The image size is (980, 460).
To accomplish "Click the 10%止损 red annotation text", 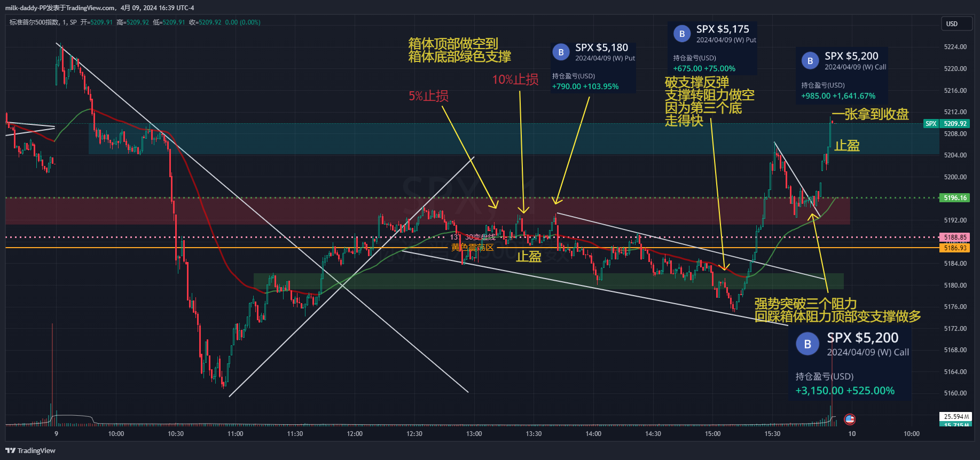I will click(515, 80).
